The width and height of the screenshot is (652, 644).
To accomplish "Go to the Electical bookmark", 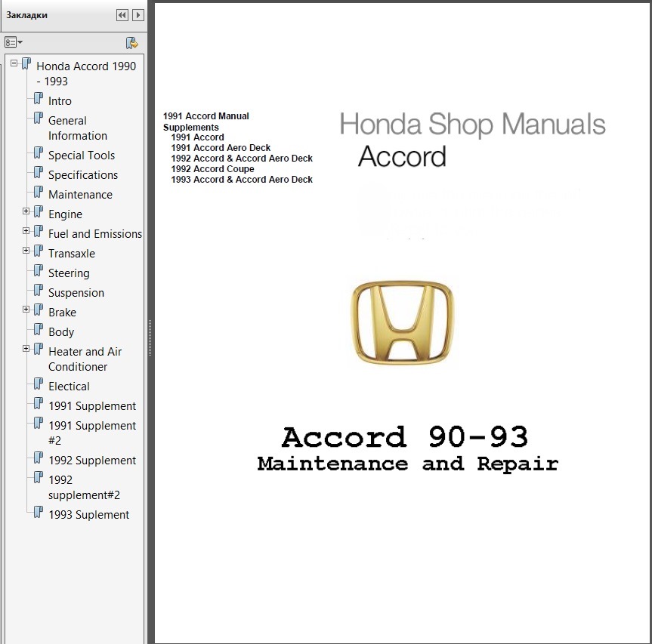I will click(x=69, y=387).
